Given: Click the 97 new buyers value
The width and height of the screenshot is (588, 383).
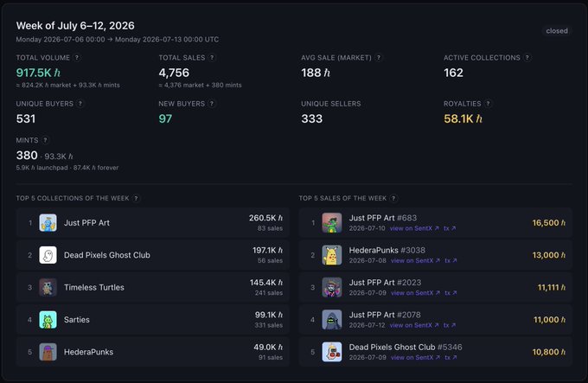Looking at the screenshot, I should point(165,118).
